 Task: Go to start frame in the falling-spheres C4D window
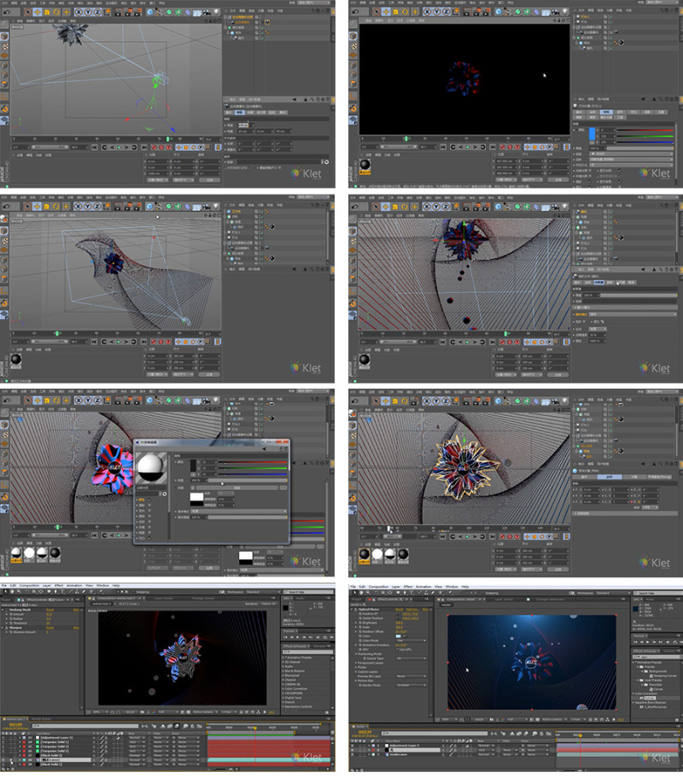(x=443, y=342)
